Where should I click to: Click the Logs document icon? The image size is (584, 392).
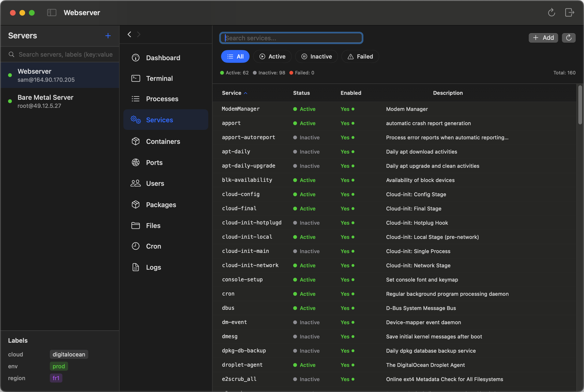[136, 267]
